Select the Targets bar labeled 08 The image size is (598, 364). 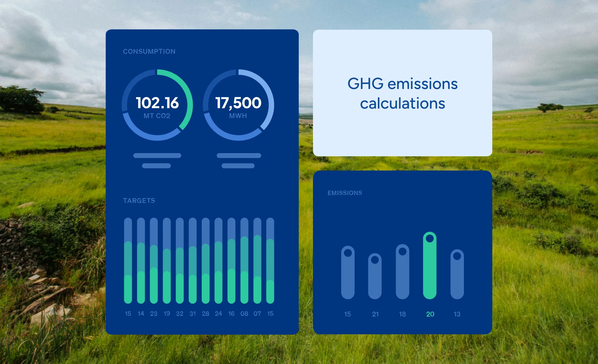pyautogui.click(x=244, y=260)
